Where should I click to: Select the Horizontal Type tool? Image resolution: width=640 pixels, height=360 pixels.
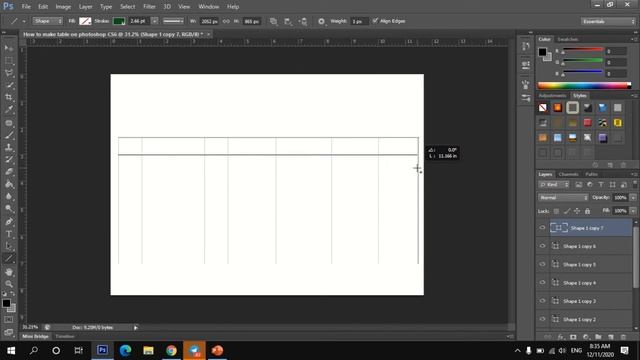click(9, 234)
